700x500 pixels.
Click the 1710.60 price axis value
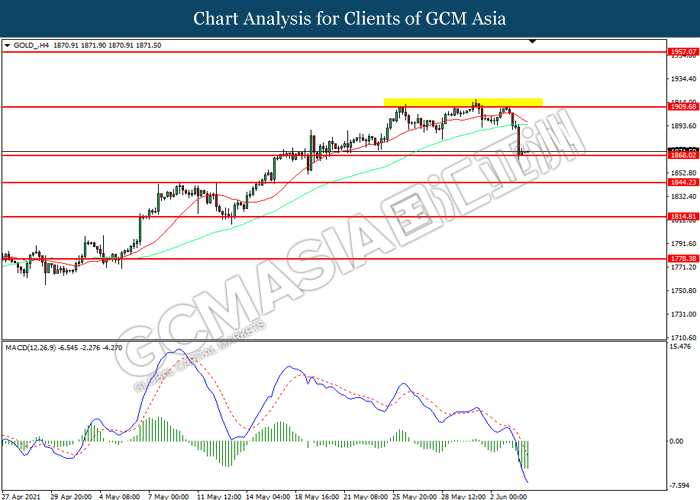pos(683,338)
